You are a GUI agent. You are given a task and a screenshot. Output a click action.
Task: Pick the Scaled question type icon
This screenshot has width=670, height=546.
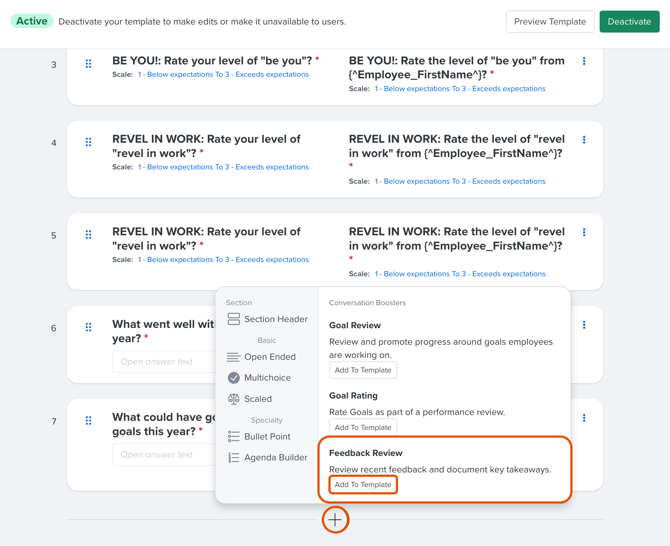pos(234,399)
